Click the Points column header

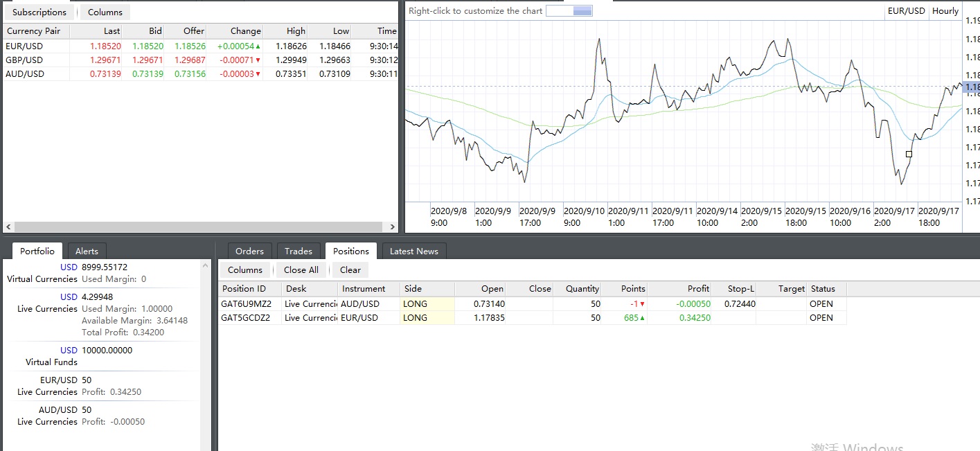625,289
